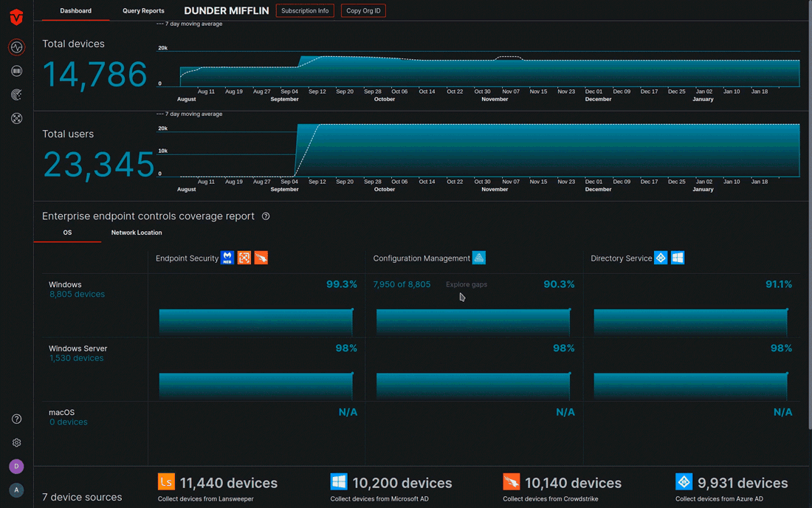Click the 90.3% Windows Configuration Management value

[x=560, y=284]
